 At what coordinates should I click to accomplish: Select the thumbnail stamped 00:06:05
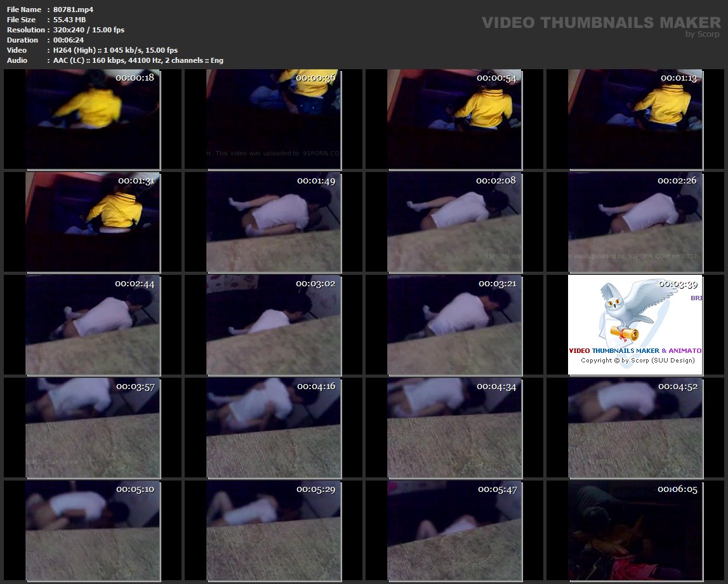click(x=635, y=531)
